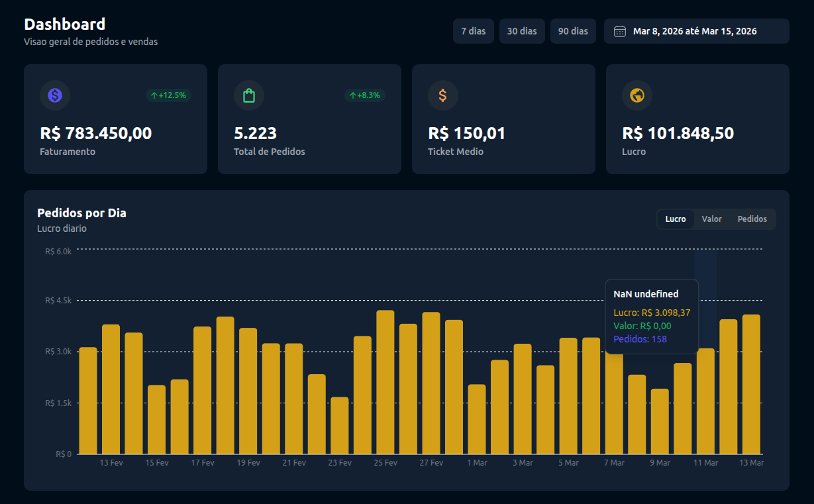Switch the chart to Valor
The image size is (814, 504).
712,219
